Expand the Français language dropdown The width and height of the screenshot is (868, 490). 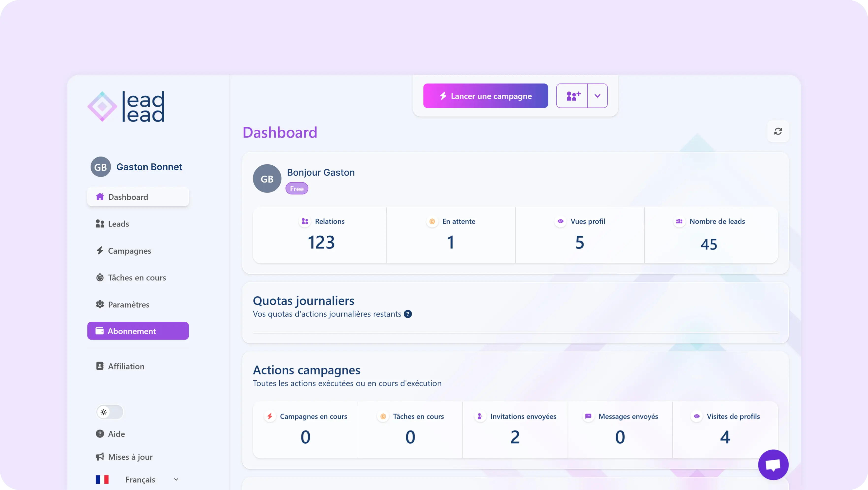pyautogui.click(x=176, y=480)
